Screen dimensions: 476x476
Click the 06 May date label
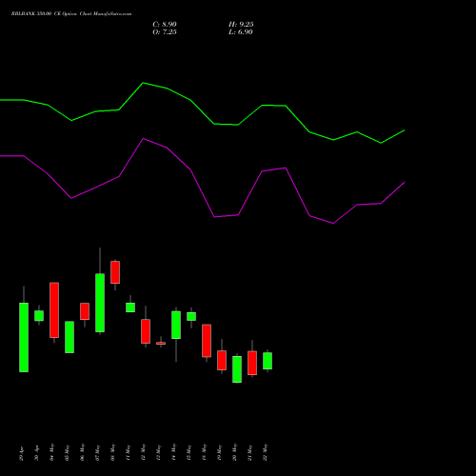coord(82,452)
